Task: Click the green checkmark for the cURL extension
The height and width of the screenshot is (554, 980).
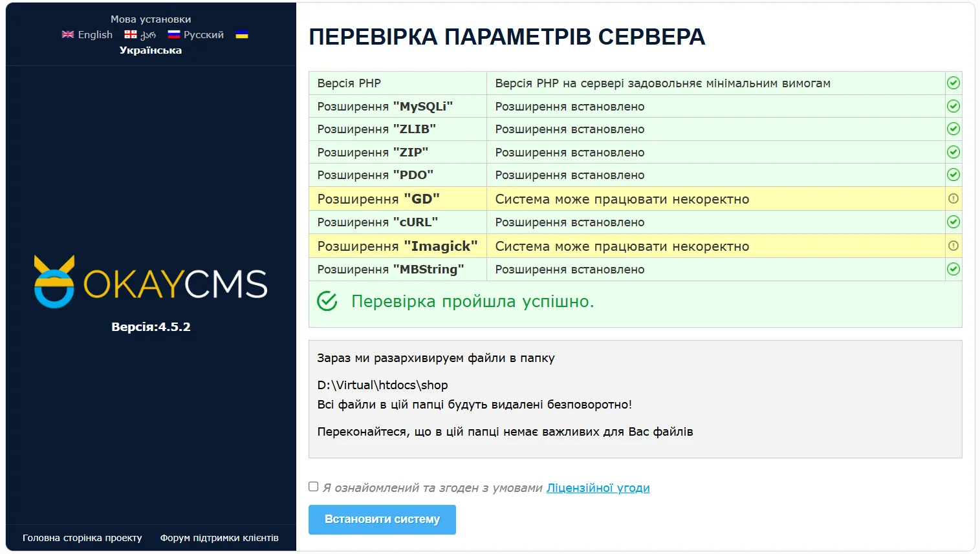Action: pyautogui.click(x=952, y=222)
